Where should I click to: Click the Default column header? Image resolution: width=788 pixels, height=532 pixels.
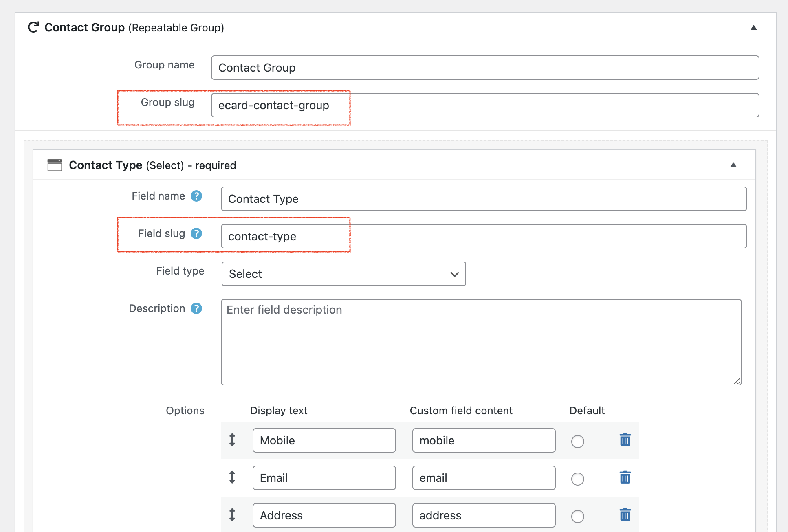pyautogui.click(x=587, y=411)
